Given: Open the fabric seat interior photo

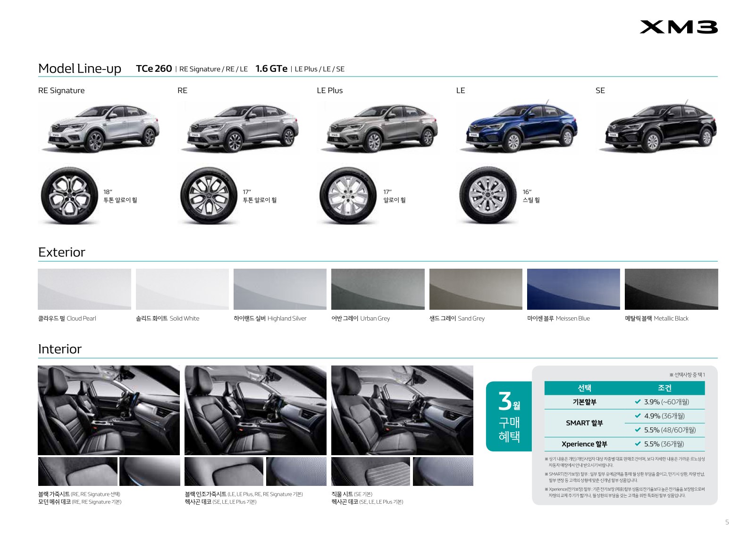Looking at the screenshot, I should click(x=402, y=410).
